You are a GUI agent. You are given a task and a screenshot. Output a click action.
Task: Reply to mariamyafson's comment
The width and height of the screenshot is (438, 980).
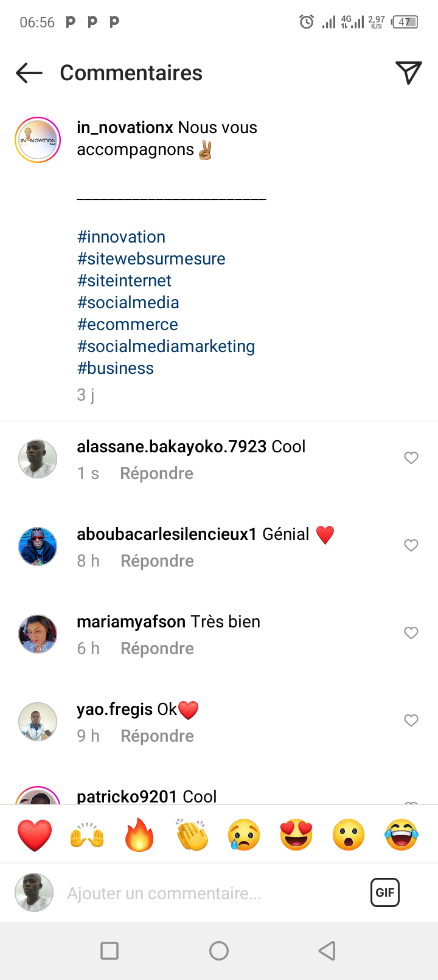point(157,649)
